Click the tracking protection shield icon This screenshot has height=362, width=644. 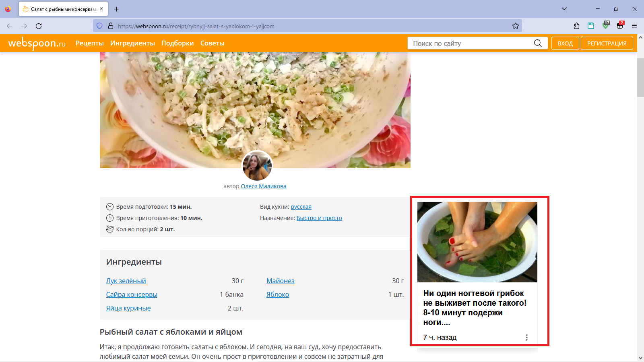click(99, 26)
